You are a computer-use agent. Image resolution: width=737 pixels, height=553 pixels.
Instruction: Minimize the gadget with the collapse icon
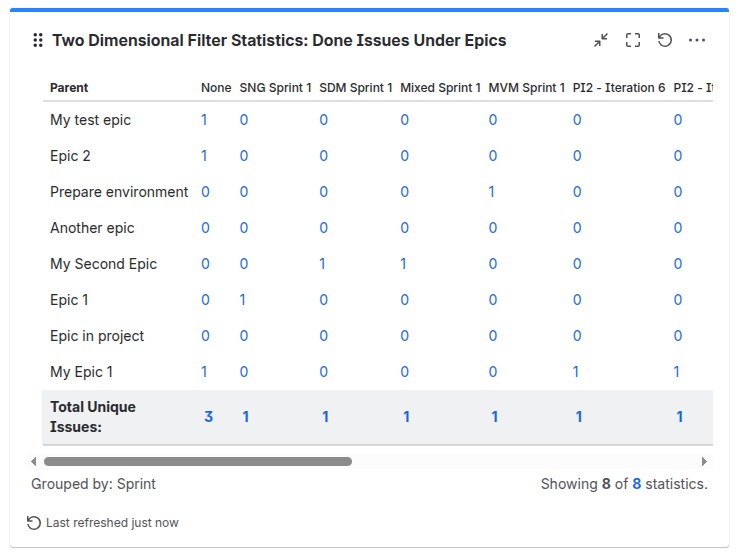601,40
